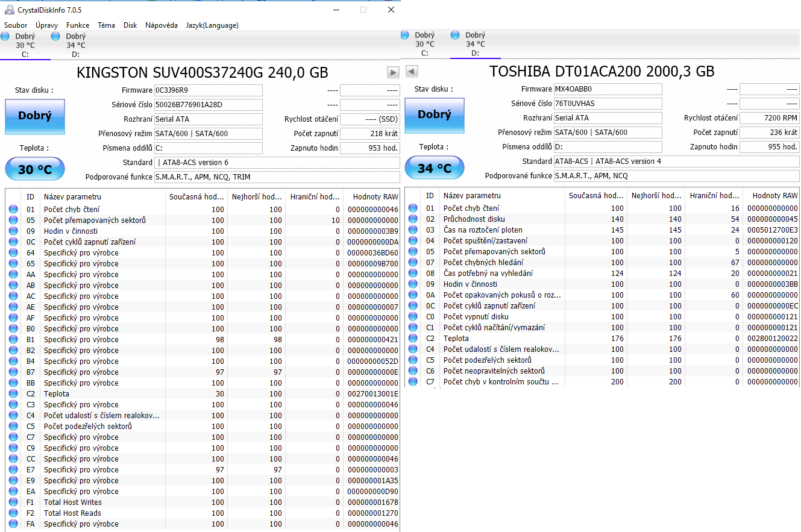The height and width of the screenshot is (532, 801).
Task: Click status icon for Kingston 0C row
Action: click(x=13, y=242)
